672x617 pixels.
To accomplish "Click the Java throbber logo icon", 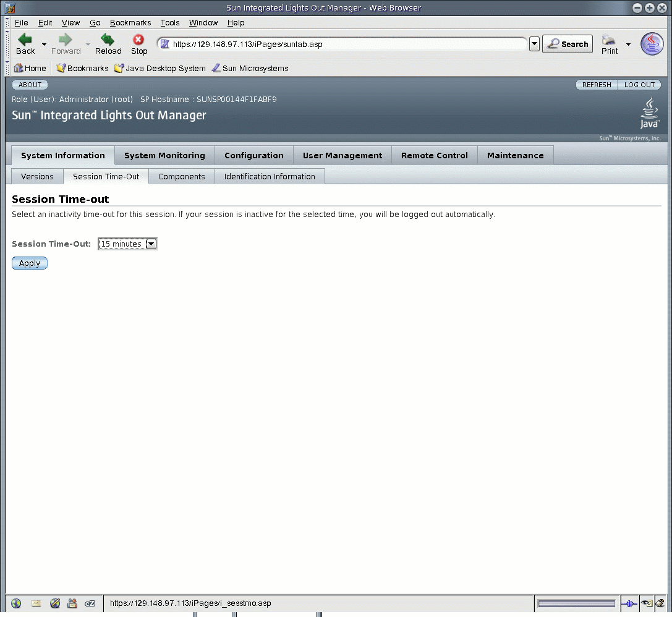I will coord(652,44).
